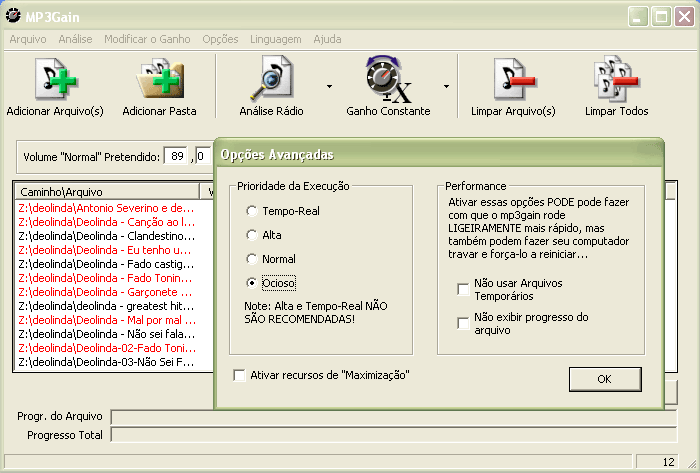
Task: Confirm dialog with OK button
Action: [x=605, y=379]
